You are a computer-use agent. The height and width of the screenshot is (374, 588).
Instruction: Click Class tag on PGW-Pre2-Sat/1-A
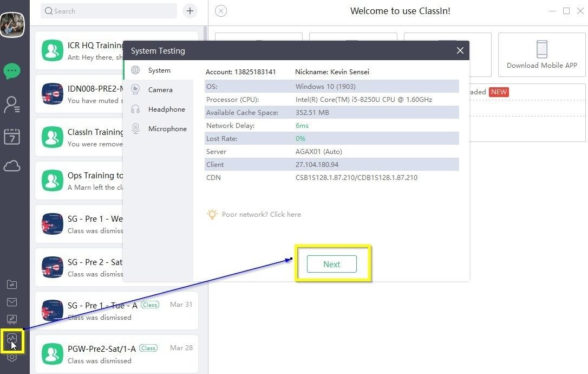point(148,348)
